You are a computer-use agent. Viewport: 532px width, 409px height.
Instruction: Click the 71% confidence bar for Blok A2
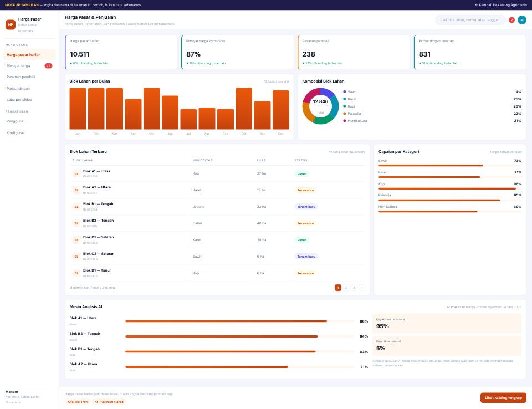coord(240,367)
